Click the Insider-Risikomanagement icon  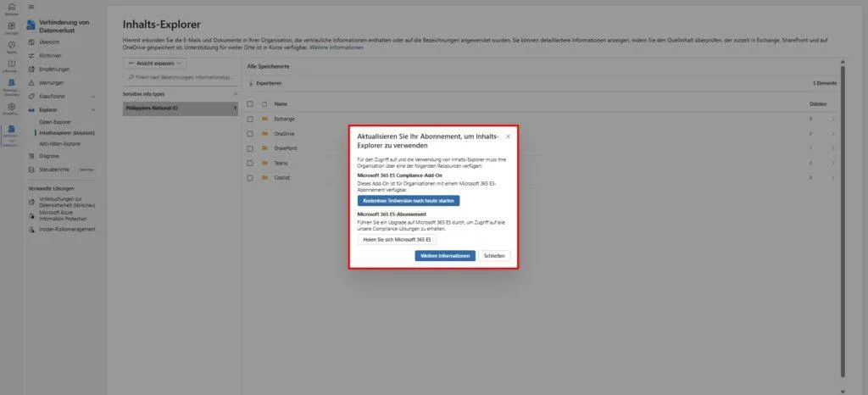[x=31, y=229]
